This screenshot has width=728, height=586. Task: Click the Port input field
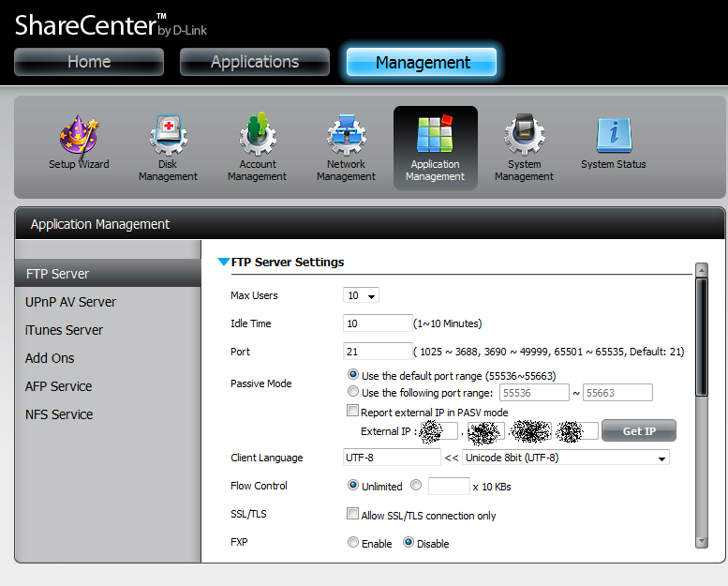point(378,352)
